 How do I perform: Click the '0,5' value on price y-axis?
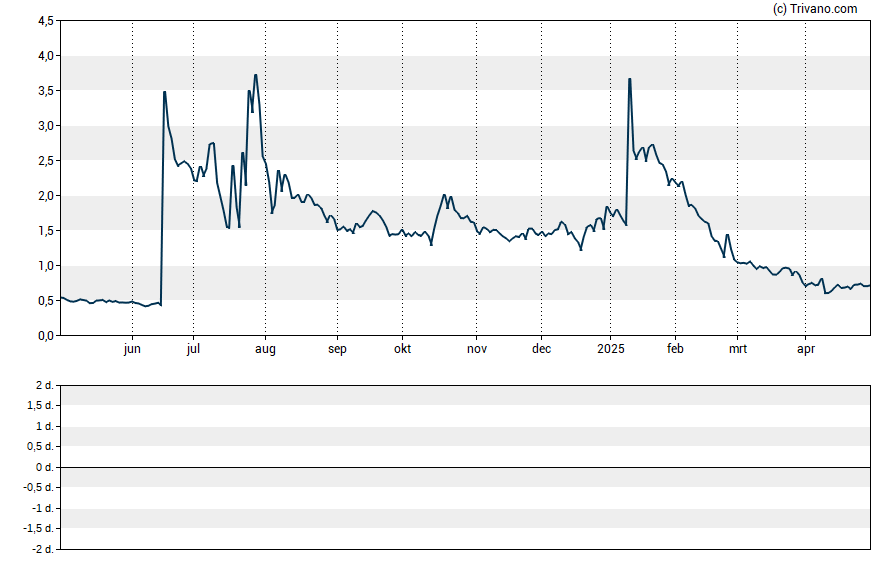(x=46, y=301)
